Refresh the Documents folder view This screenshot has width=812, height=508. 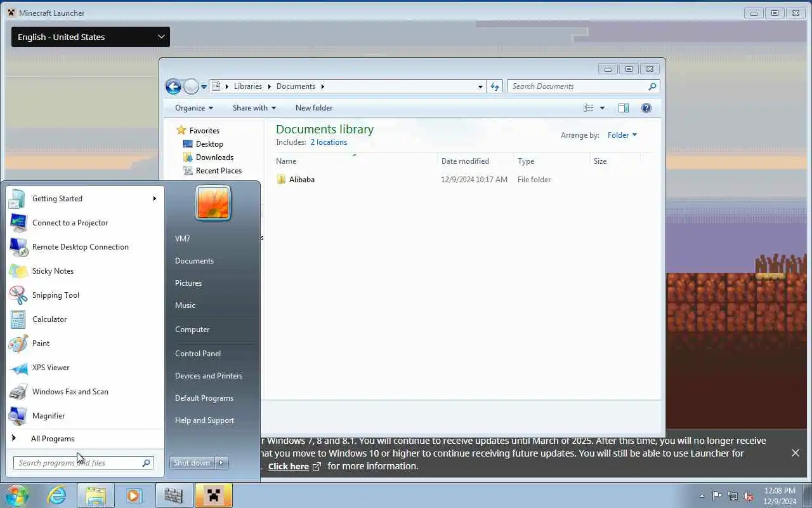495,86
